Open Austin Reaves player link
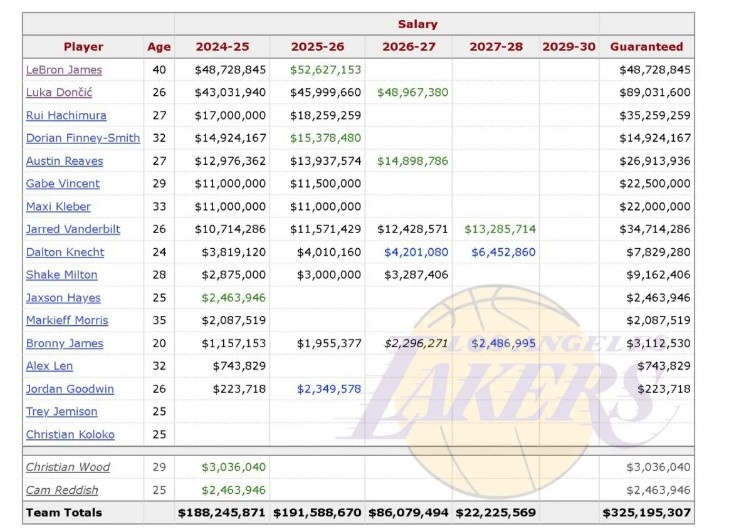Screen dimensions: 741x528 [x=64, y=161]
